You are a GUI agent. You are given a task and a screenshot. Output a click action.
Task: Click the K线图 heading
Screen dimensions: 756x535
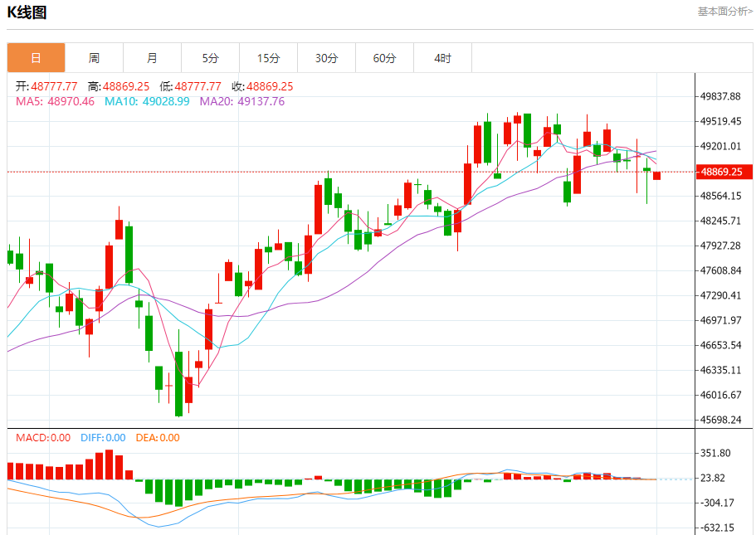(27, 12)
